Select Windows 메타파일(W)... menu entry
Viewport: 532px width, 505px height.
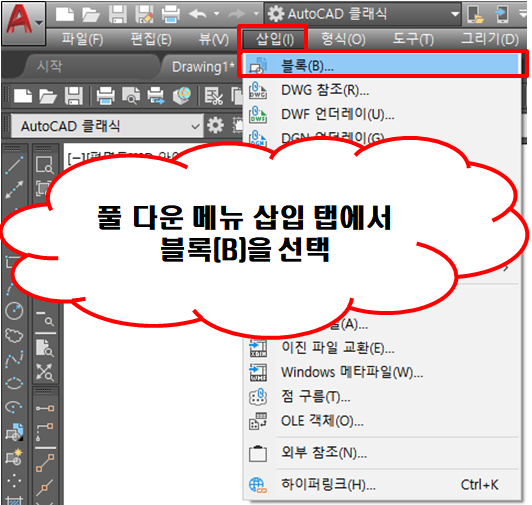point(382,372)
